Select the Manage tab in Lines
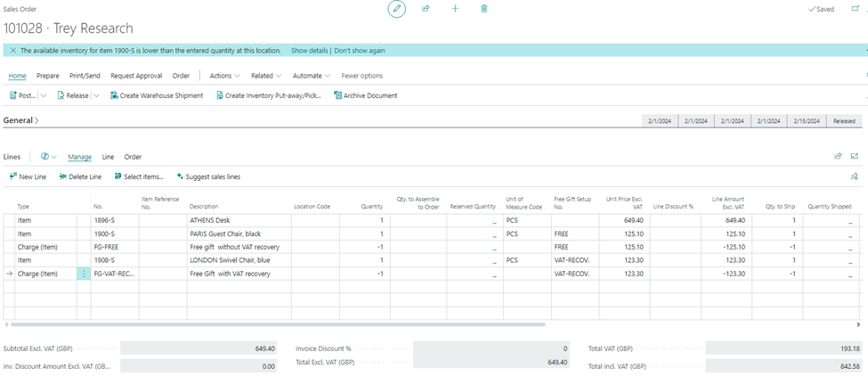 80,157
